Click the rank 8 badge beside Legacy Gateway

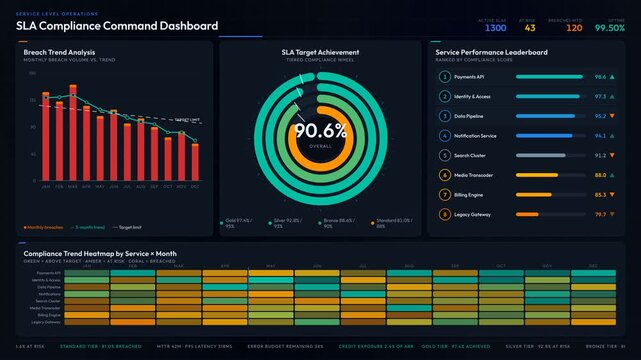tap(444, 214)
